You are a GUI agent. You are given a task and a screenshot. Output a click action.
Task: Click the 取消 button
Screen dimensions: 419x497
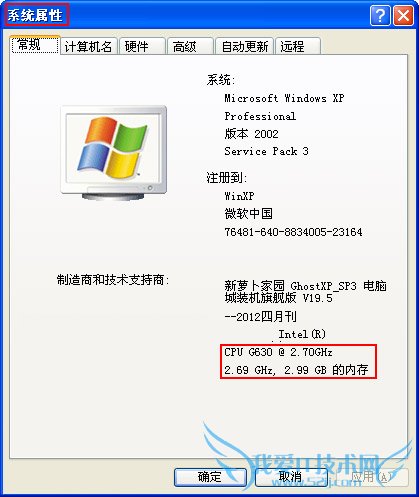291,477
